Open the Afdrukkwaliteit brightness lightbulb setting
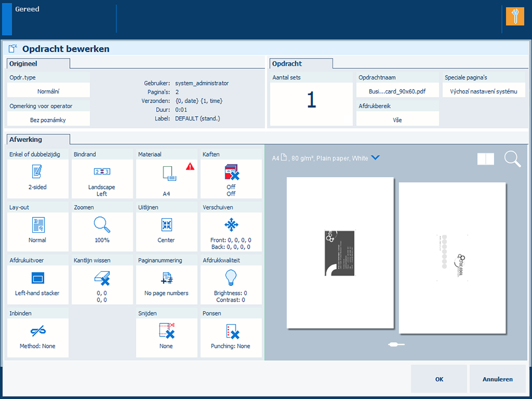 (230, 283)
